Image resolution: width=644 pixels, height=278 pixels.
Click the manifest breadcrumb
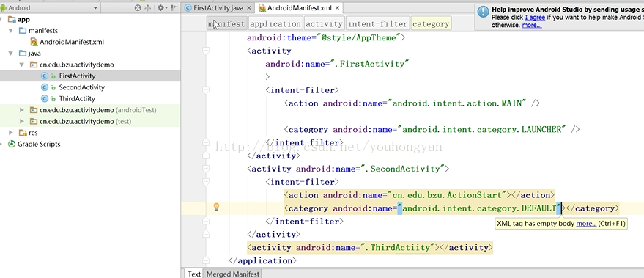(x=226, y=24)
